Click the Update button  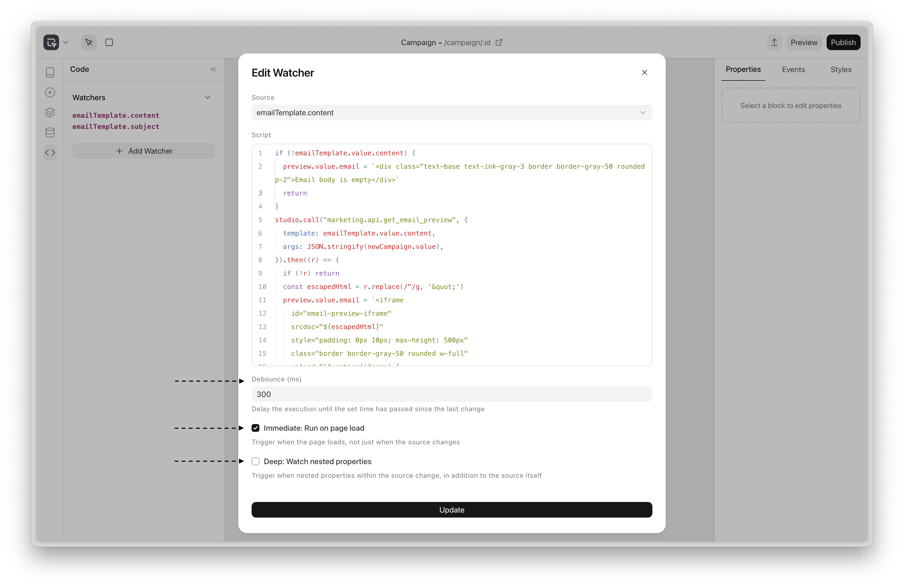pos(451,510)
